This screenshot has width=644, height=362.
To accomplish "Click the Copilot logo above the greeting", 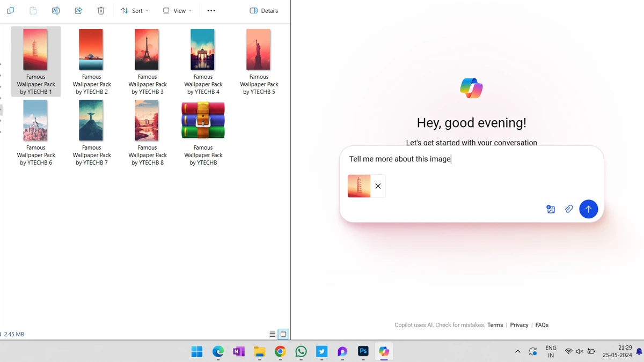I will point(471,87).
